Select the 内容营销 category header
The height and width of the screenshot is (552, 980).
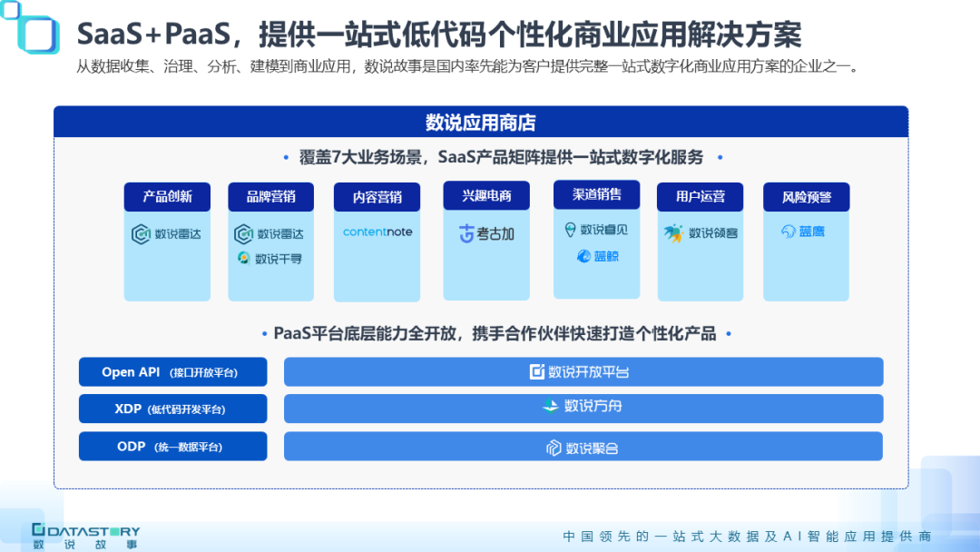click(377, 198)
